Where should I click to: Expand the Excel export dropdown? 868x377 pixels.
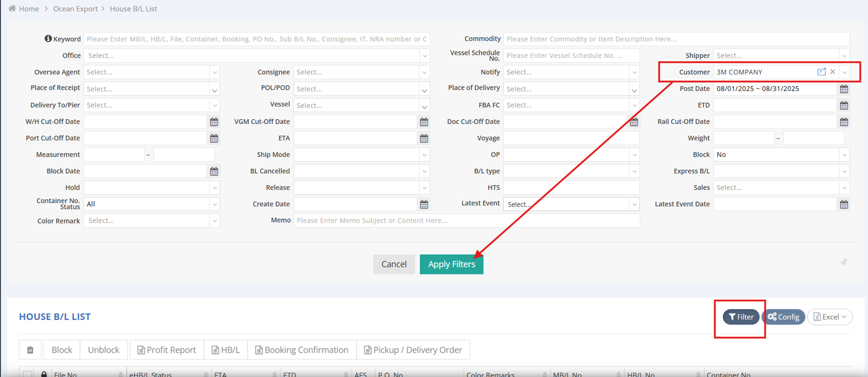830,317
